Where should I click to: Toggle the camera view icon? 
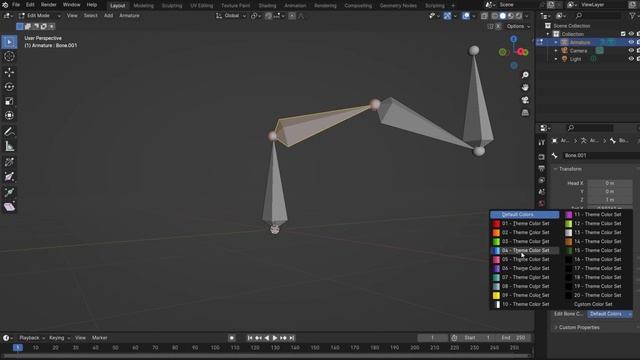[525, 100]
